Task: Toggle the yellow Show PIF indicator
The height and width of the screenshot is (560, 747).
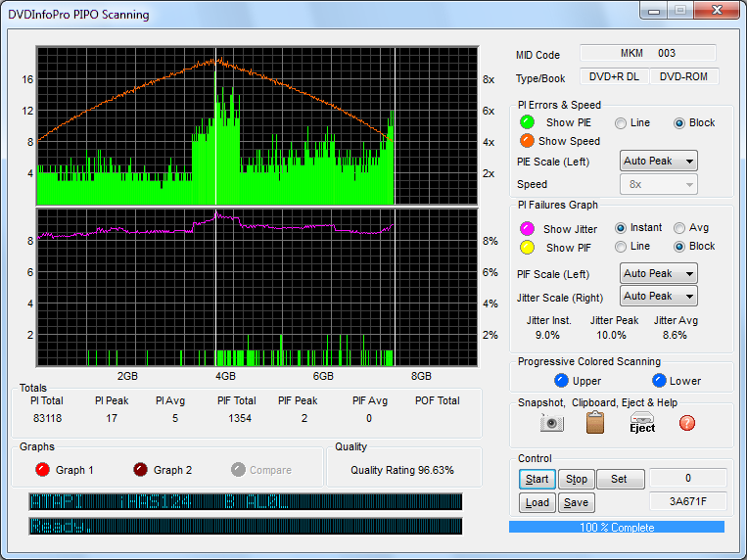Action: point(527,248)
